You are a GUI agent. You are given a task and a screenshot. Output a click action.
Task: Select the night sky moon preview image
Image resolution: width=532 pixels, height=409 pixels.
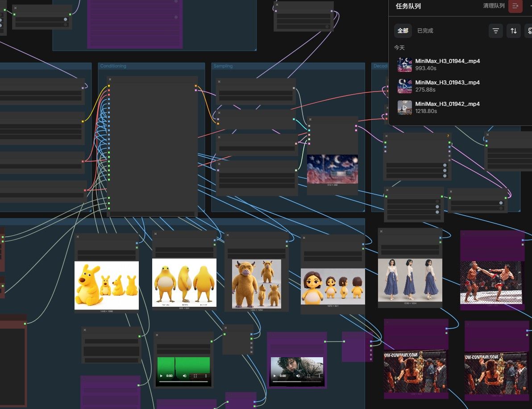[x=332, y=169]
